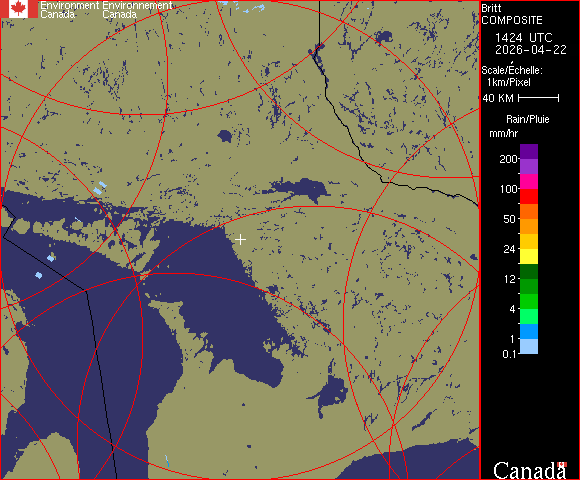Click the 1424 UTC timestamp

[x=523, y=38]
